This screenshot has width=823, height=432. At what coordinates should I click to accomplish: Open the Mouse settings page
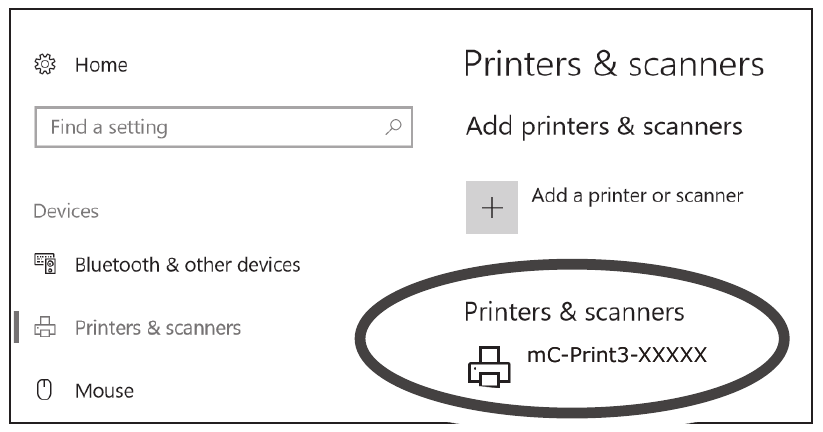[x=105, y=390]
